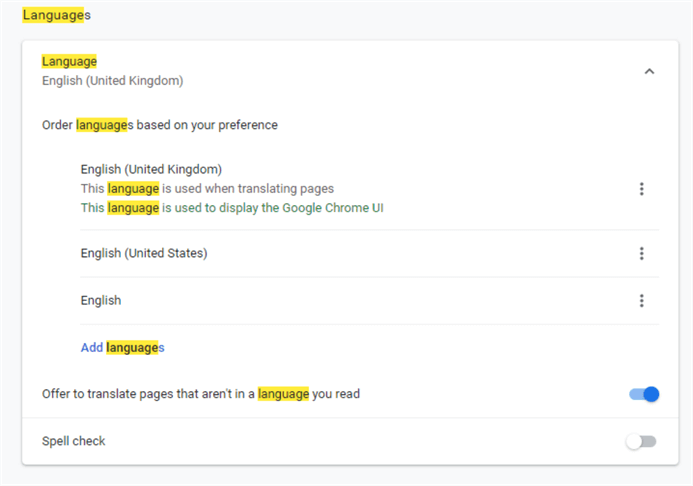Click 'Order languages based on your preference' text
693x486 pixels.
click(x=160, y=126)
